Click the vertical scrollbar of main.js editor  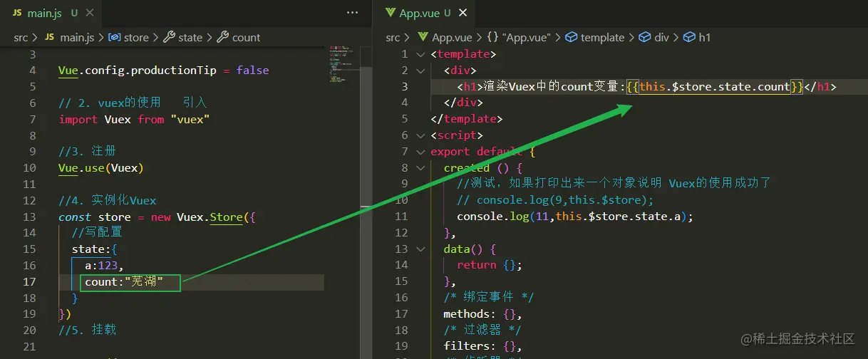coord(366,138)
